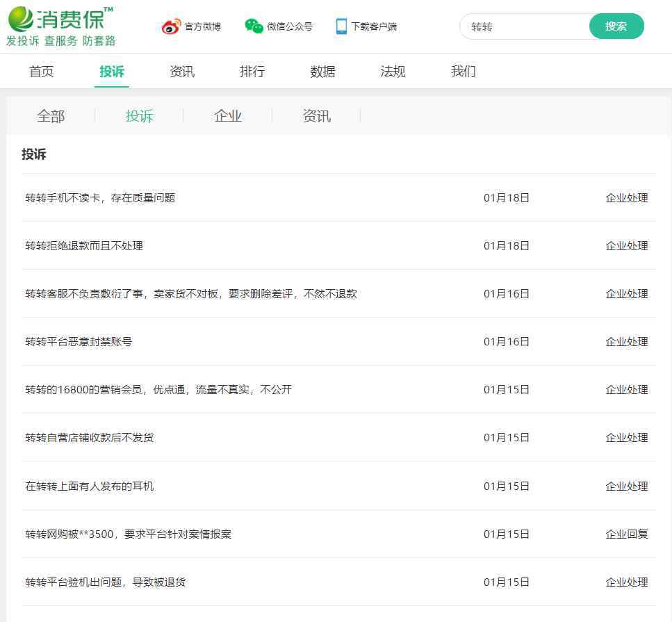Click 企业处理 status for 转转自营店铺收款后不发货
This screenshot has width=672, height=622.
coord(627,438)
